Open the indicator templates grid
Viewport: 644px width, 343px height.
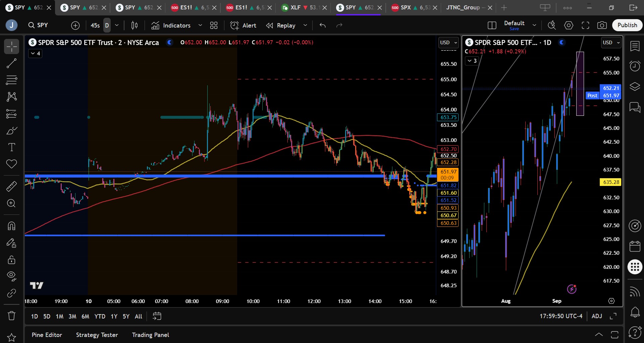coord(214,25)
